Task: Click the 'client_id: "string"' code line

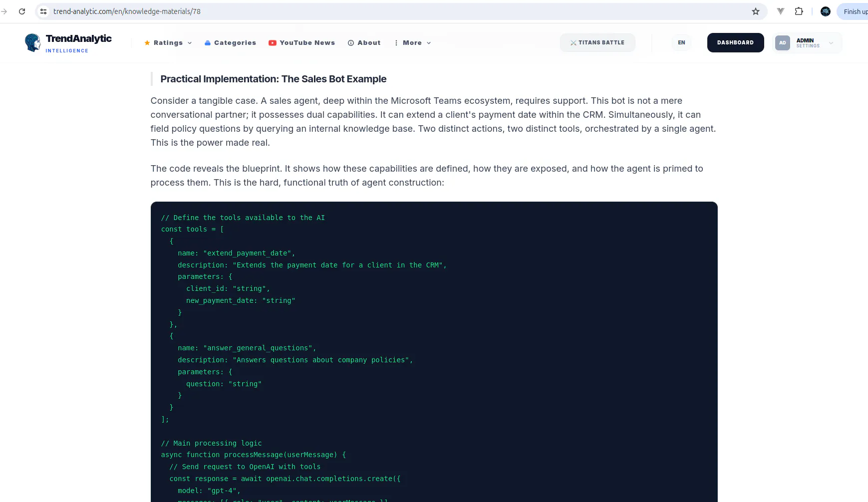Action: [228, 288]
